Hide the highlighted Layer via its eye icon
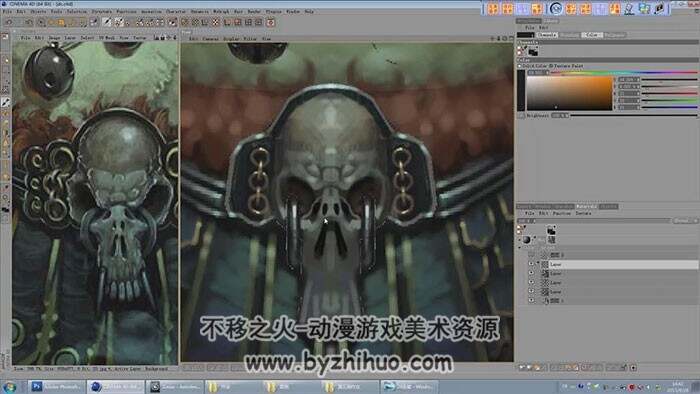Screen dimensions: 700x394 (x=531, y=265)
